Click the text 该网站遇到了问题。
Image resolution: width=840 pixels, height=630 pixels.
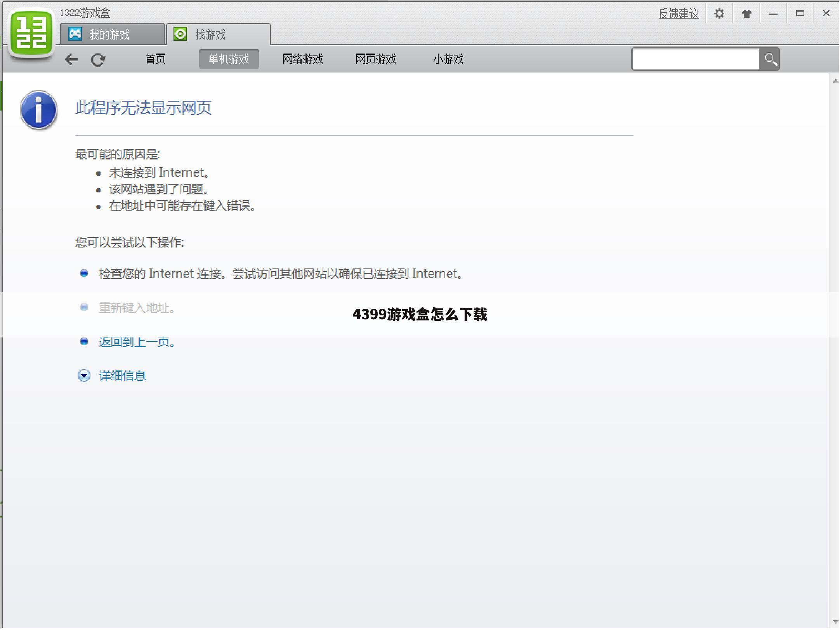159,189
